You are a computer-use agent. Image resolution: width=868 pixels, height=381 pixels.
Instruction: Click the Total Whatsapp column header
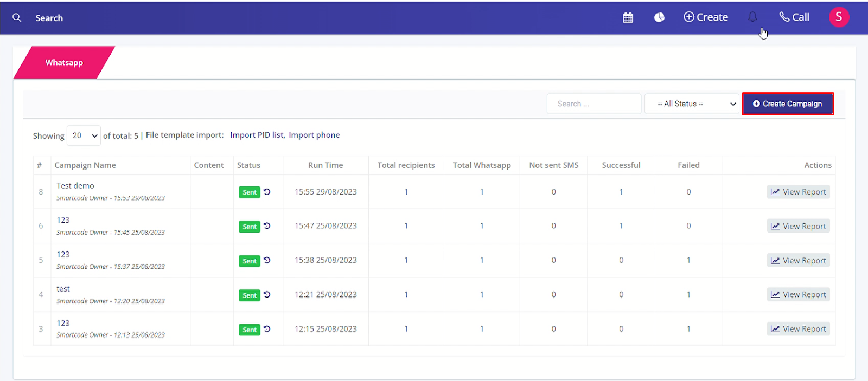(x=482, y=165)
